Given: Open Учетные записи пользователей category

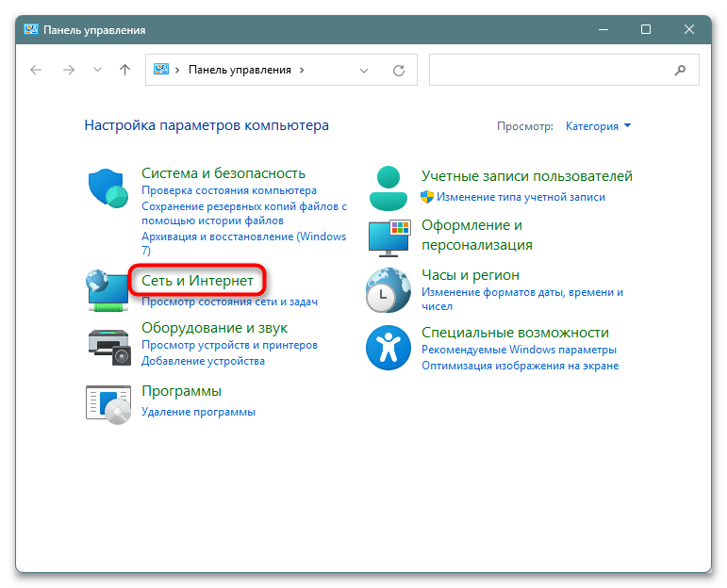Looking at the screenshot, I should (x=527, y=176).
